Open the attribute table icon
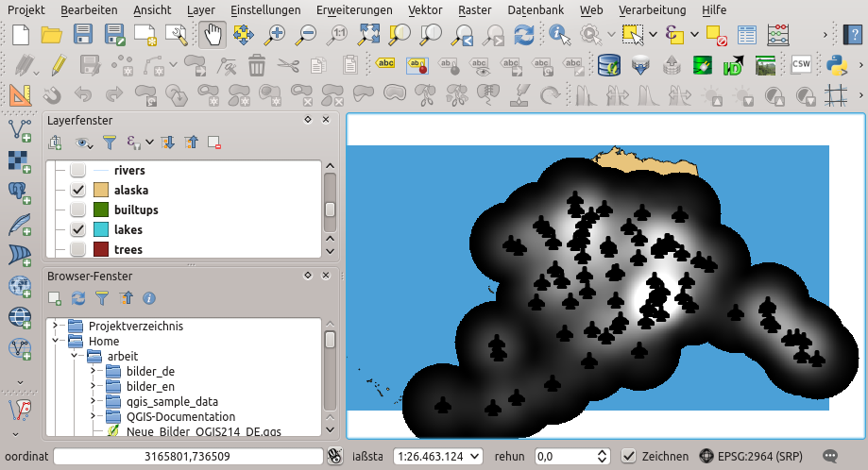Screen dimensions: 868x470 coord(747,35)
